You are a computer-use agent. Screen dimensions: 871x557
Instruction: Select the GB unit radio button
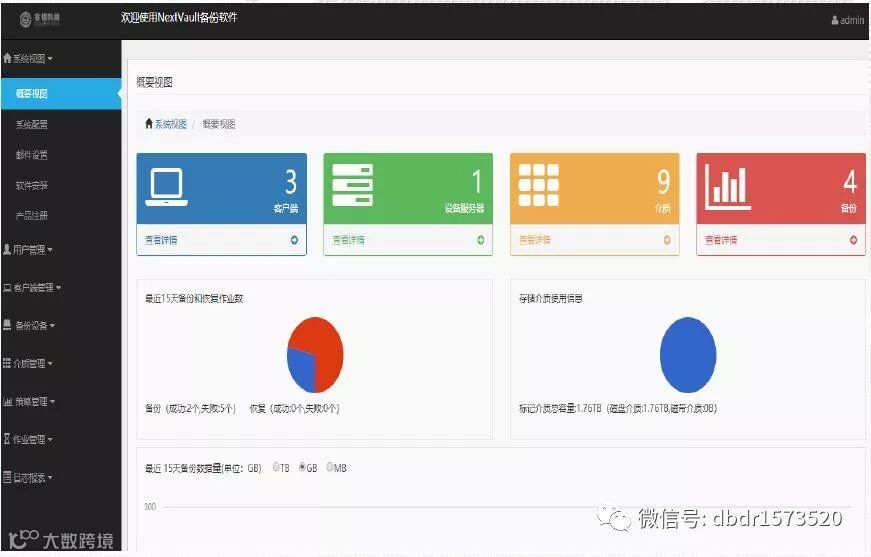(302, 467)
